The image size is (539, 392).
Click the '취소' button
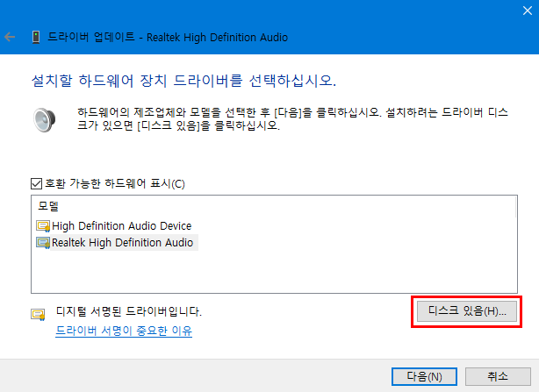click(x=498, y=376)
